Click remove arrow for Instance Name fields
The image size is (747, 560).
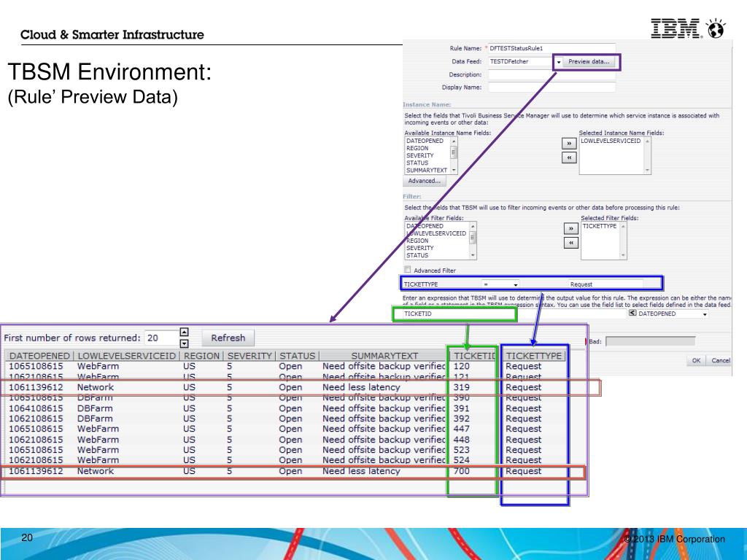pos(569,157)
